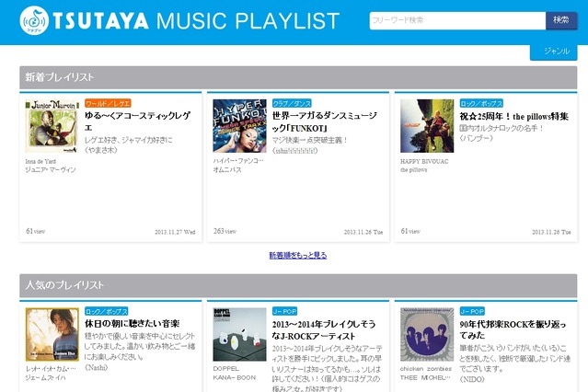
Task: Click the pillows artist name under album
Action: (x=414, y=169)
